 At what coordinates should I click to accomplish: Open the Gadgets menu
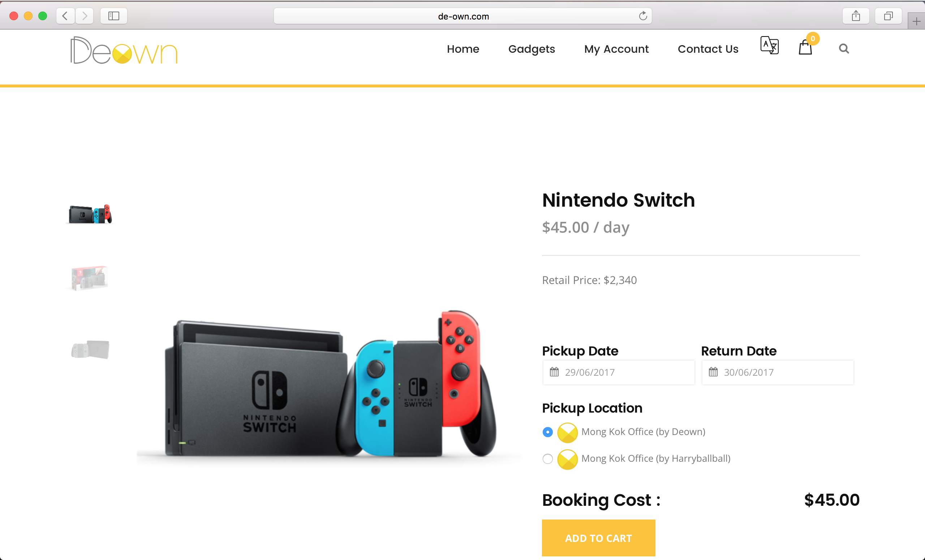(x=531, y=49)
